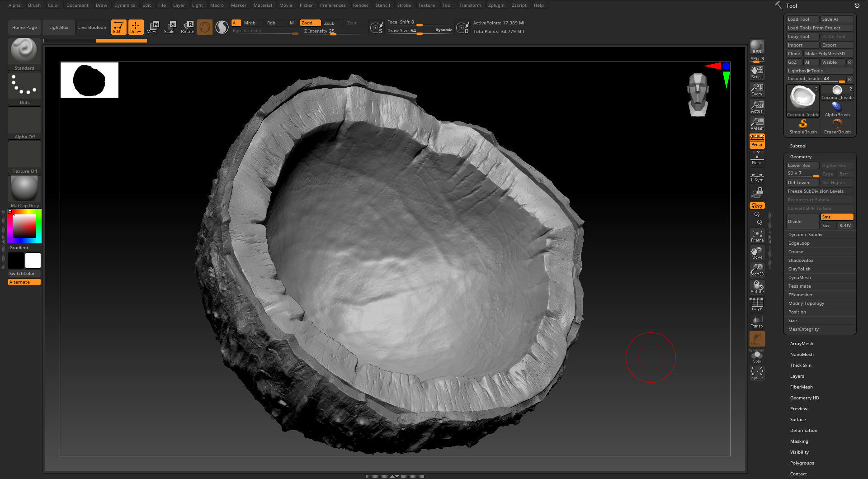868x479 pixels.
Task: Activate the Scale transform tool
Action: click(x=170, y=27)
